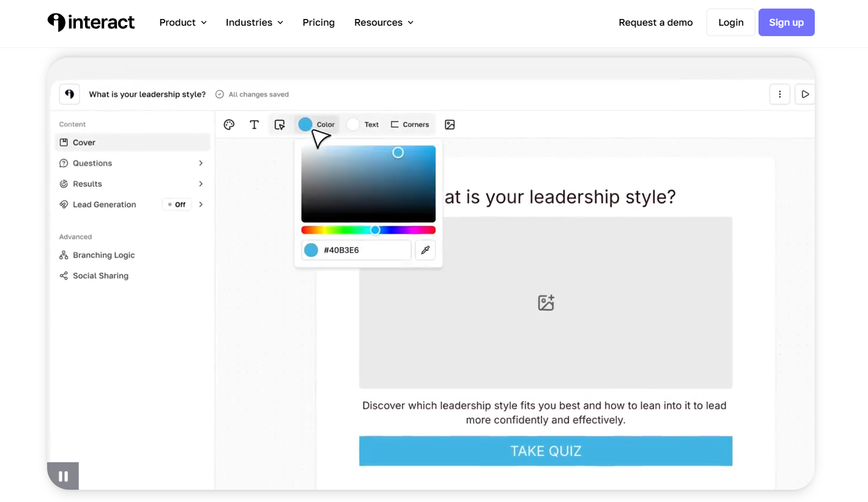Toggle the Lead Generation Off badge
Screen dimensions: 868x502
177,204
